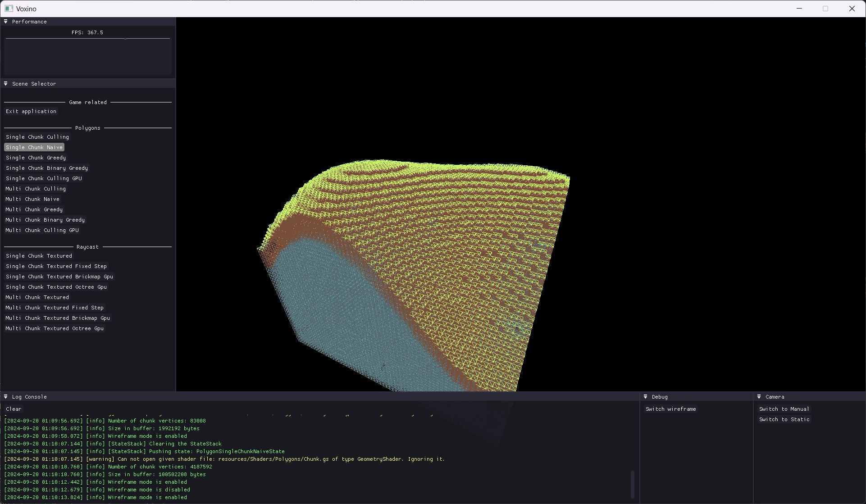
Task: Select Single Chunk Textured Fixed Step scene
Action: coord(56,266)
